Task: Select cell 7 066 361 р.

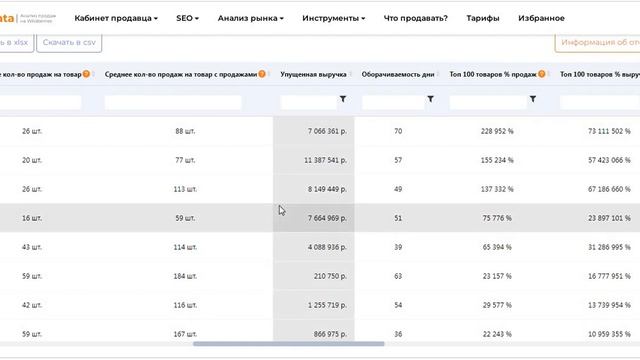Action: 327,131
